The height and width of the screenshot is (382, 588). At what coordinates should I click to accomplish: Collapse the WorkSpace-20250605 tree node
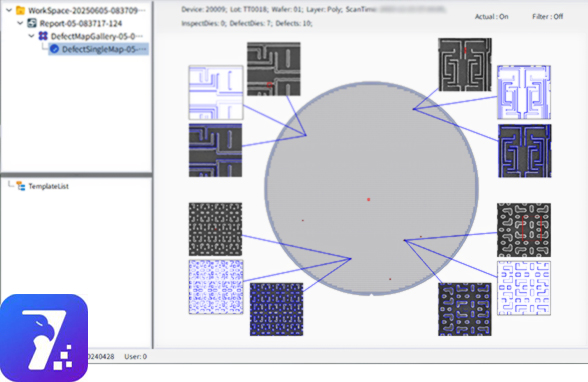point(9,10)
